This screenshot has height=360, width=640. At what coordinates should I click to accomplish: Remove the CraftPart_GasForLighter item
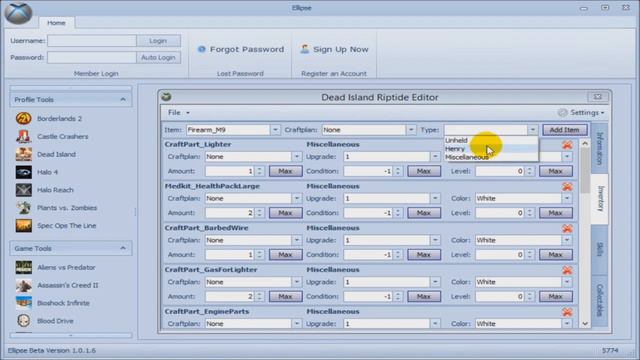[x=567, y=270]
